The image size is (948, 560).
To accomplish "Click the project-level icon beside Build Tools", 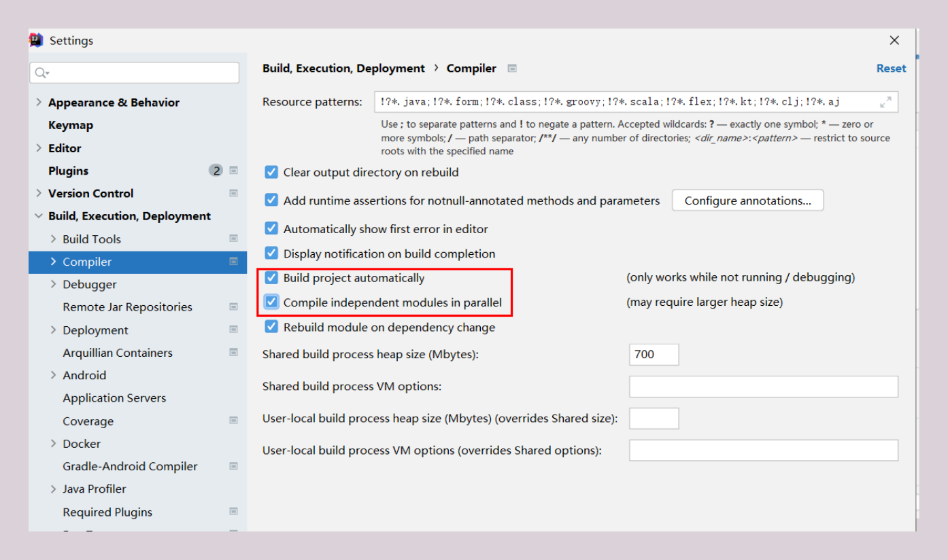I will point(233,239).
